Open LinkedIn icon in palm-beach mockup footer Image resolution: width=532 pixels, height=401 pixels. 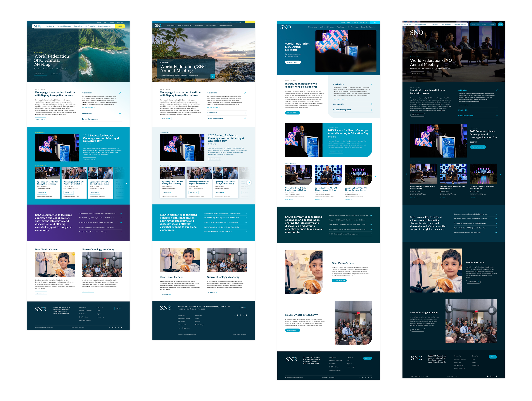(246, 315)
